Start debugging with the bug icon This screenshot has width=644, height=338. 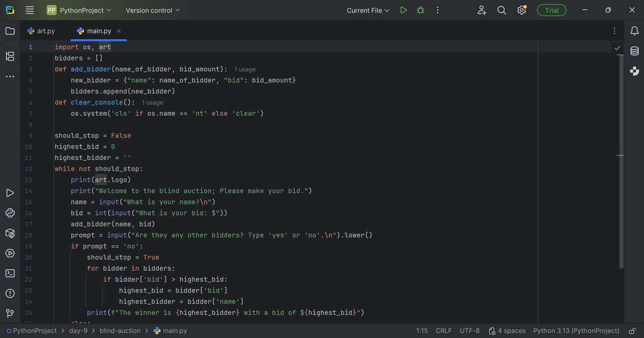tap(420, 10)
